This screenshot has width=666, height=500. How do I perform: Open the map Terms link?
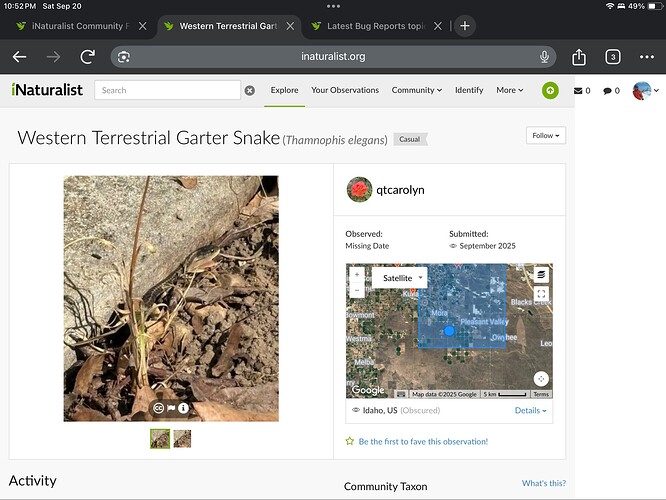[541, 394]
